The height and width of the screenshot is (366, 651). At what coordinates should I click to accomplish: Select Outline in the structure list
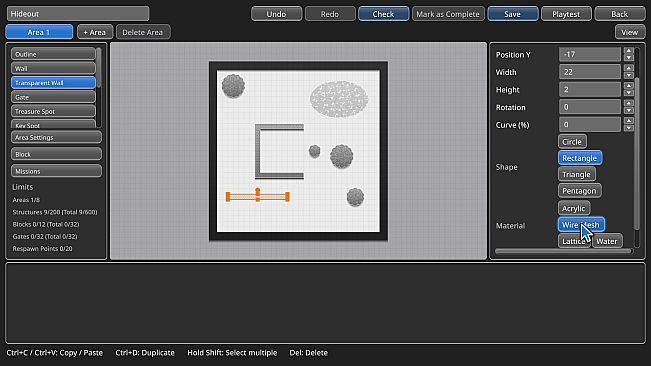click(x=53, y=54)
